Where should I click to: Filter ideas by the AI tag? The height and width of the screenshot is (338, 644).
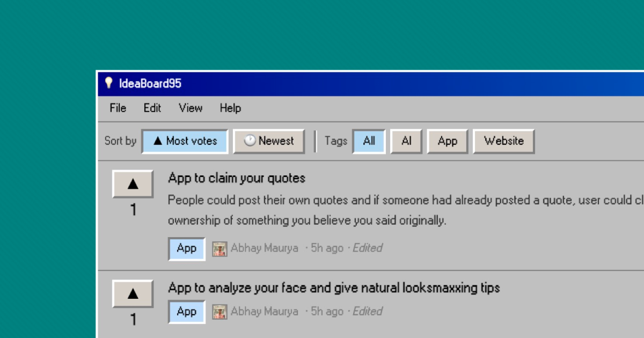pyautogui.click(x=406, y=141)
